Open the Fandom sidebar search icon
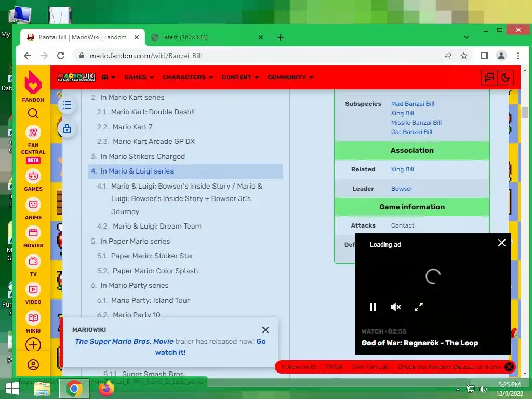Viewport: 532px width, 399px height. click(33, 113)
